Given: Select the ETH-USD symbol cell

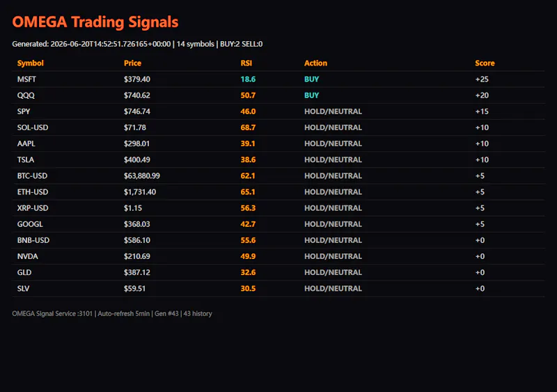Looking at the screenshot, I should pos(33,192).
